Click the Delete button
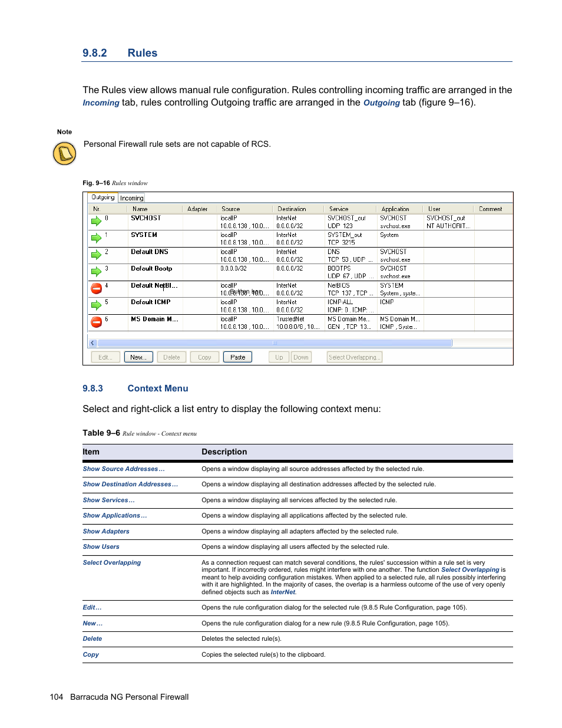This screenshot has width=562, height=728. click(171, 357)
